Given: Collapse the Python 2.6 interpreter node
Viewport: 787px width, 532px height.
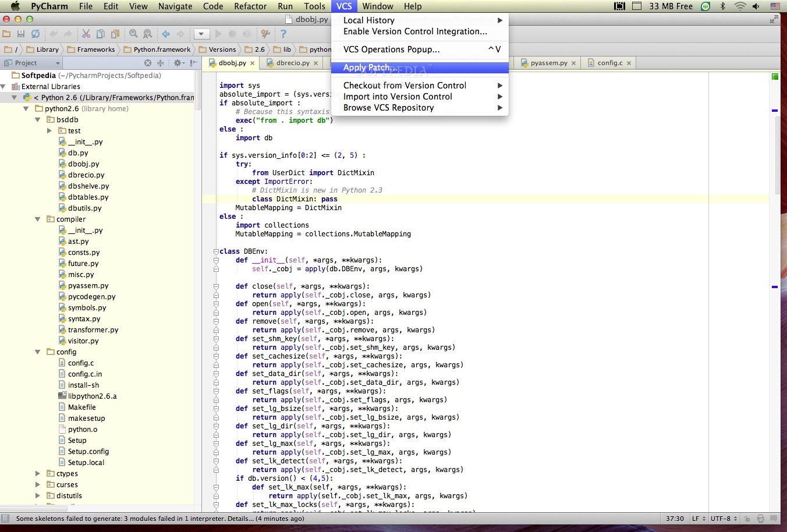Looking at the screenshot, I should click(15, 97).
